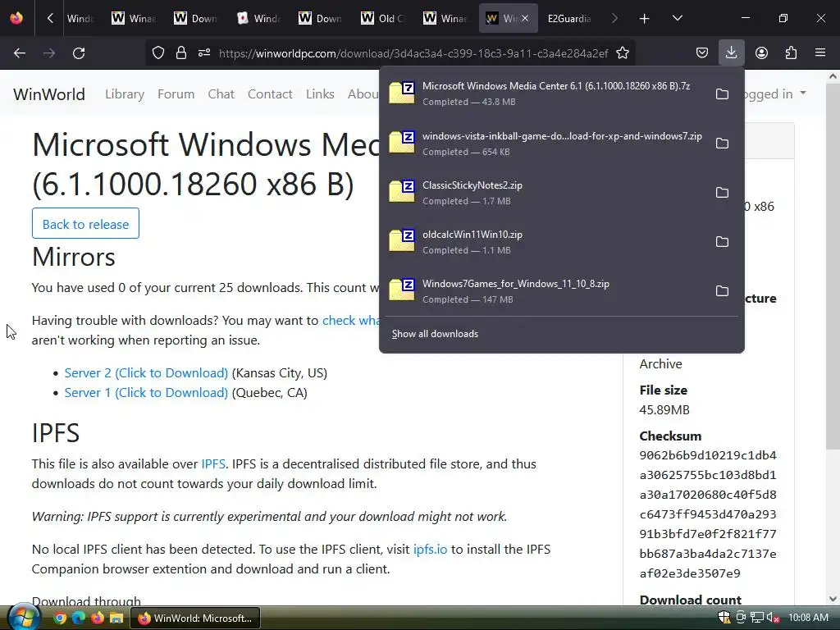This screenshot has height=630, width=840.
Task: Switch to the Old C tab
Action: [384, 18]
